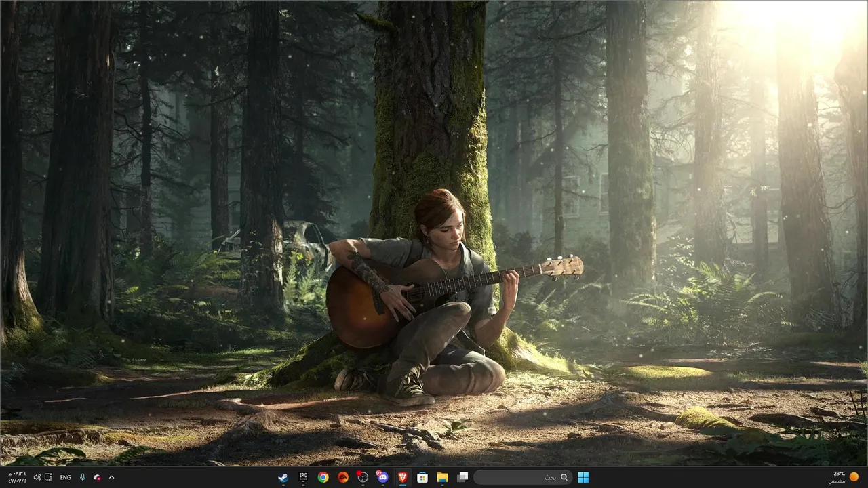The height and width of the screenshot is (488, 868).
Task: Open the EA app taskbar icon
Action: coord(343,477)
